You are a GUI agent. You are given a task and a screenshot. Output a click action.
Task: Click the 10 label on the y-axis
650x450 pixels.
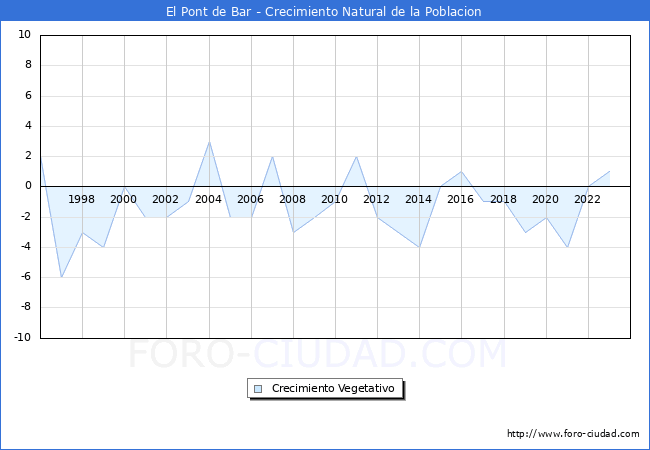click(24, 35)
